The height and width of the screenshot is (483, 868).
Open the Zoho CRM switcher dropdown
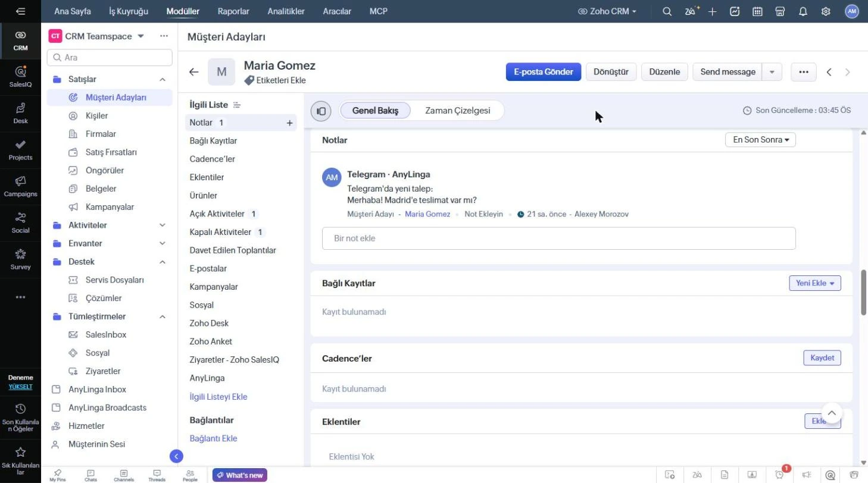(607, 11)
